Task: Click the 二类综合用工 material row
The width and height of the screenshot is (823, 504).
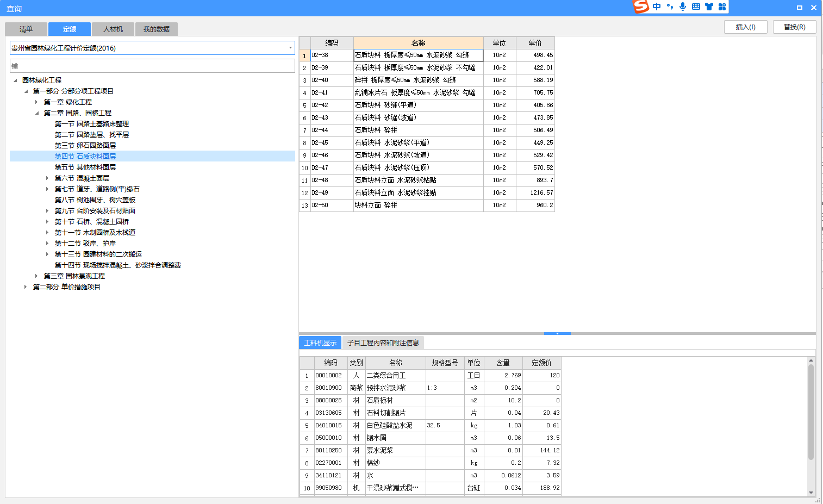Action: tap(430, 376)
